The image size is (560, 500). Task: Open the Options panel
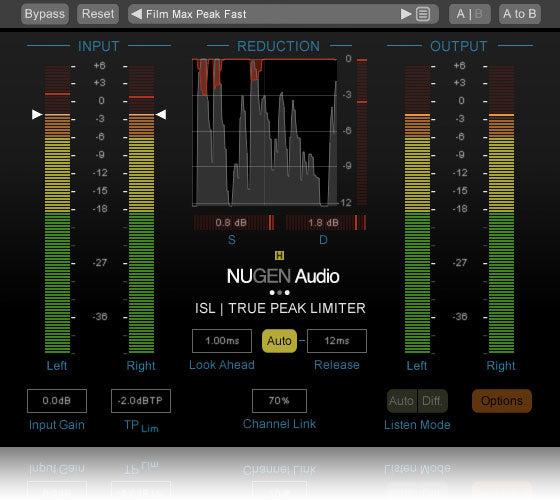click(502, 401)
